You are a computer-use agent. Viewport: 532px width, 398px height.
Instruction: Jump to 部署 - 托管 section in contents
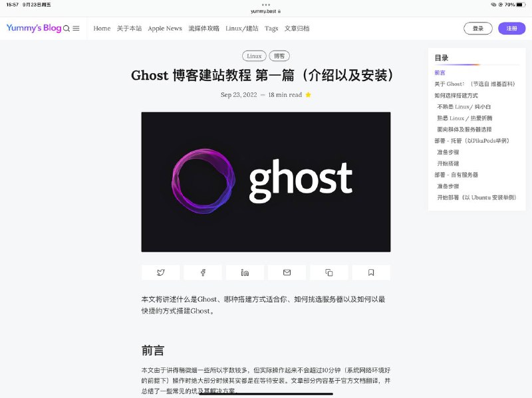point(472,141)
